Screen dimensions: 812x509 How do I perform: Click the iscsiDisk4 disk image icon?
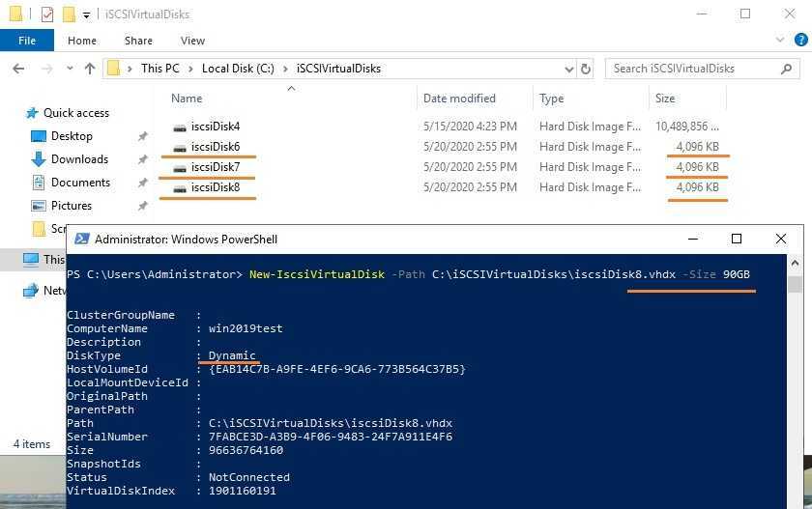click(179, 127)
